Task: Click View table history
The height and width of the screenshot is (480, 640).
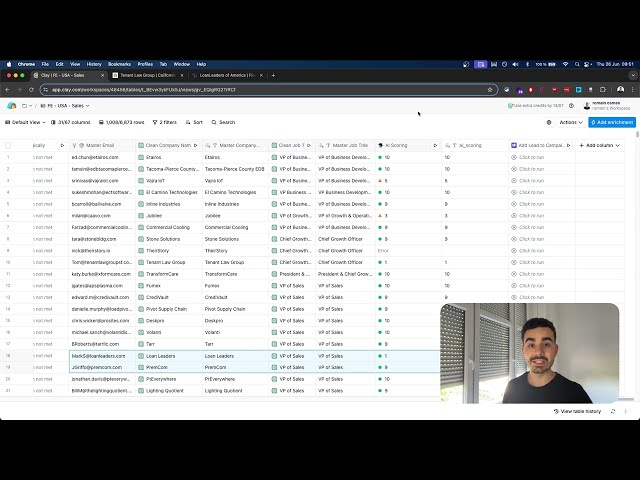Action: 580,411
